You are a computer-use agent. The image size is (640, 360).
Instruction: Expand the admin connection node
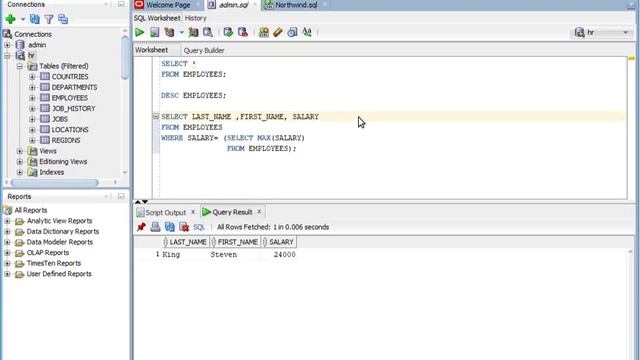(x=7, y=45)
